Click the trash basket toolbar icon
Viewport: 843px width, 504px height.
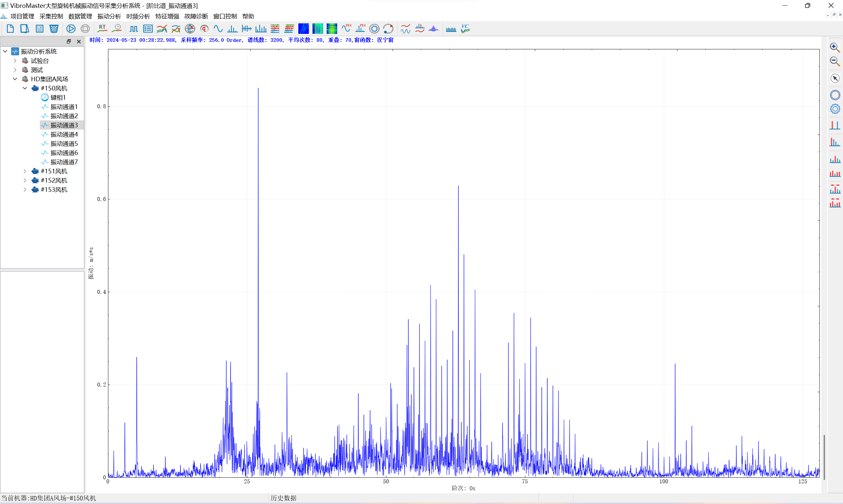[54, 29]
